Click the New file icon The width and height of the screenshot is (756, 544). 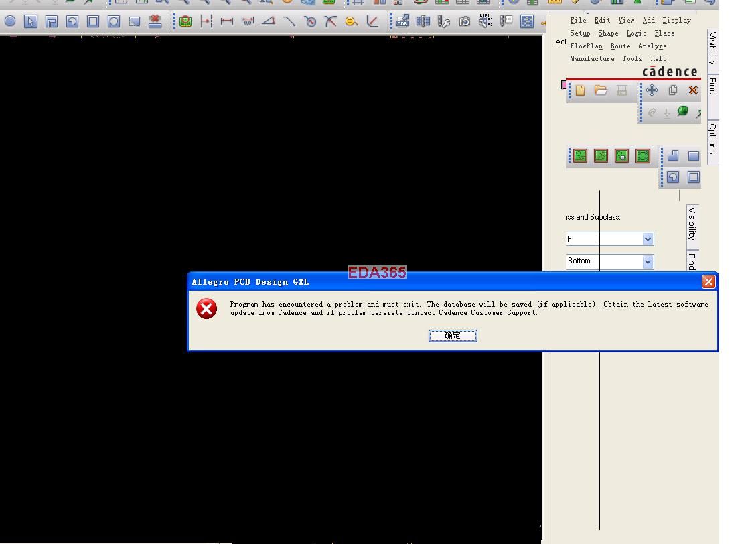click(580, 90)
